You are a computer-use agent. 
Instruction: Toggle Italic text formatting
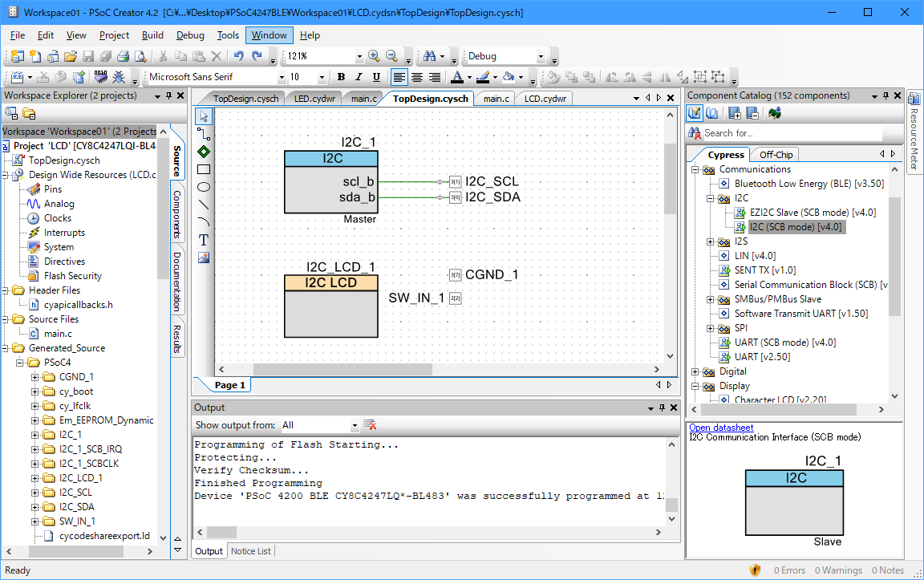359,77
